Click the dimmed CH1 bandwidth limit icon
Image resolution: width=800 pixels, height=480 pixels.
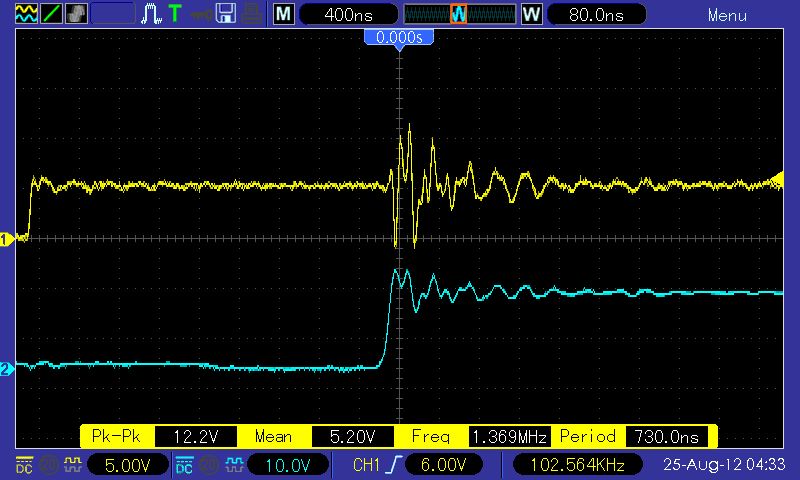48,465
